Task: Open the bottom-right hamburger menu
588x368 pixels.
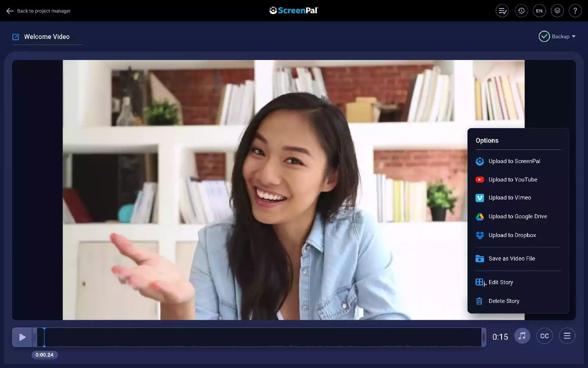Action: (x=567, y=336)
